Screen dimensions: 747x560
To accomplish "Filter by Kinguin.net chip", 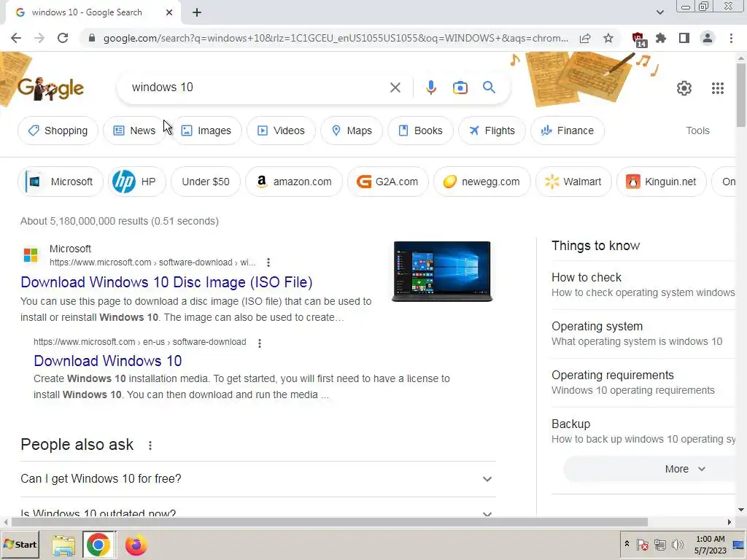I will (x=661, y=182).
